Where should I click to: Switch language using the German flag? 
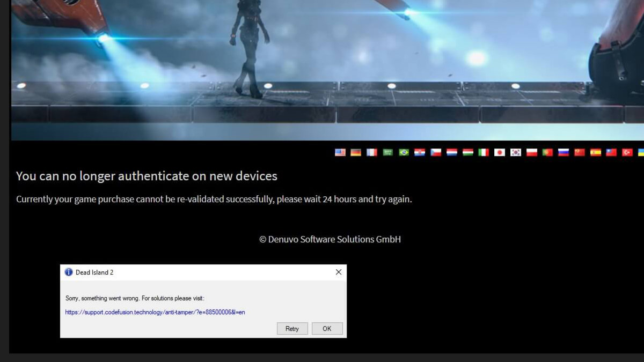coord(355,153)
